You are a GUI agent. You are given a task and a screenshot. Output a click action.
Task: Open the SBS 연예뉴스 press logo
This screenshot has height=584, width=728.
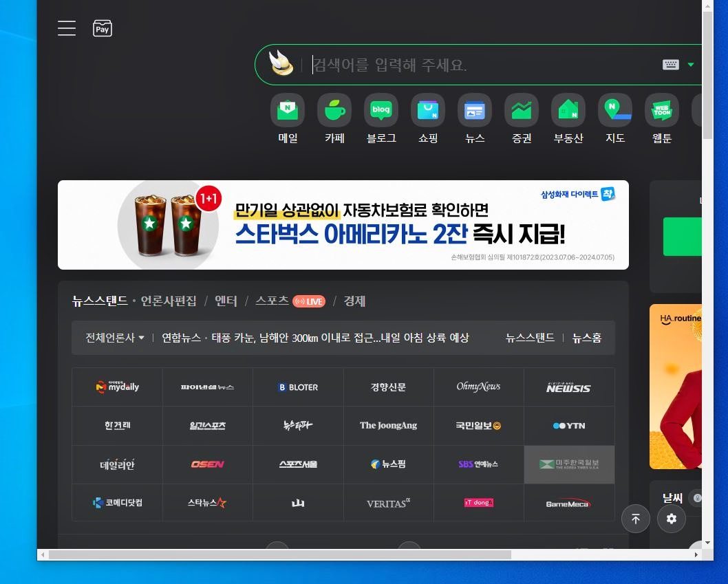coord(479,464)
